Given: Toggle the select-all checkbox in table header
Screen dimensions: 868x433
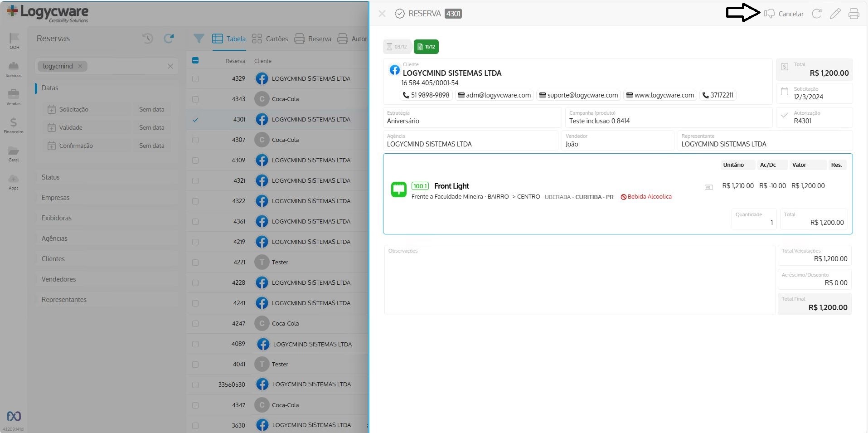Looking at the screenshot, I should pos(195,60).
